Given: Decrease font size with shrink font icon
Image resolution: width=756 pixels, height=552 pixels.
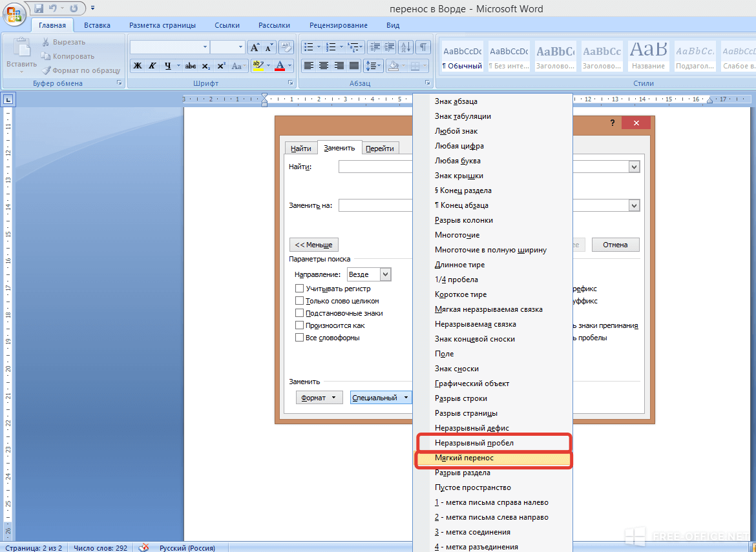Looking at the screenshot, I should (269, 47).
